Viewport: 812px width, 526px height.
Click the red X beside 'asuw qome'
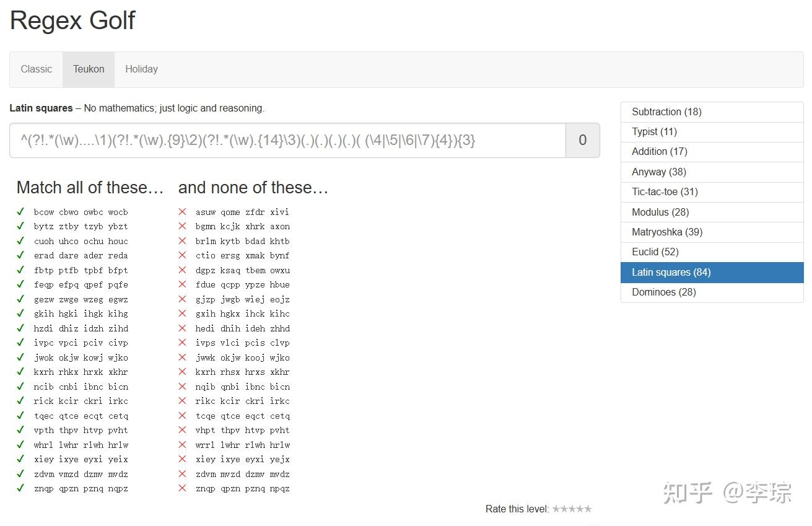[182, 212]
